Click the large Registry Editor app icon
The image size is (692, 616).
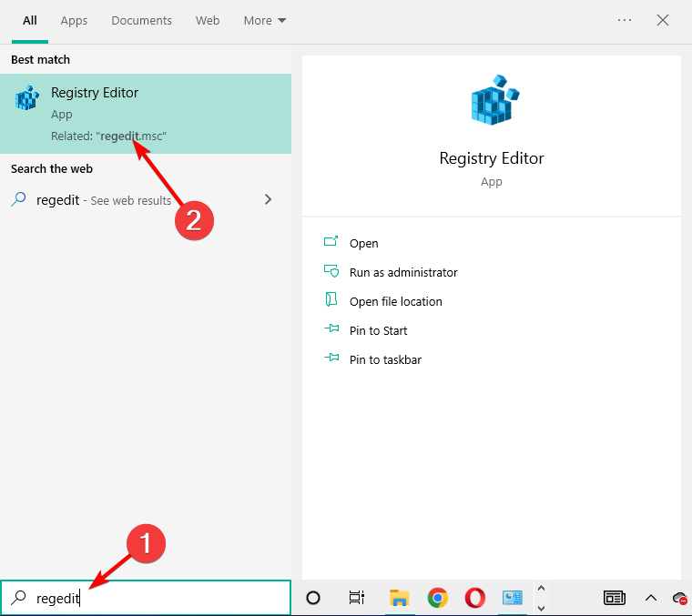pos(494,100)
